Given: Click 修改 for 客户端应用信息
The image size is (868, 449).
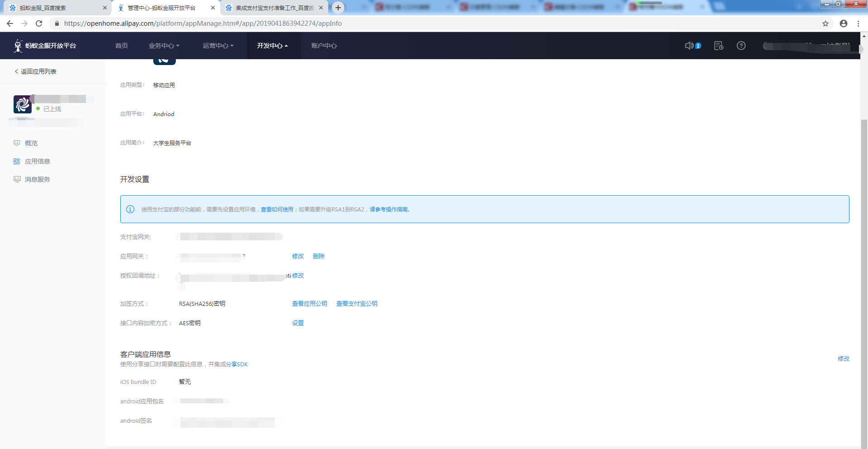Looking at the screenshot, I should (844, 359).
